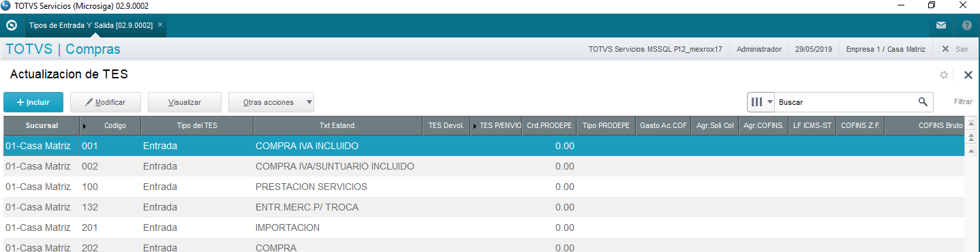The width and height of the screenshot is (980, 252).
Task: Click the Visualizar button
Action: 185,102
